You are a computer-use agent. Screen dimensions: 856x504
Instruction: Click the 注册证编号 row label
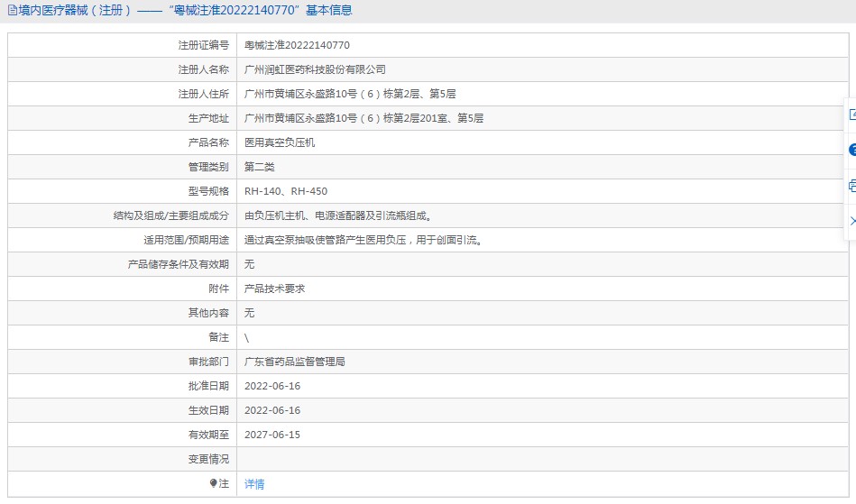pos(204,45)
